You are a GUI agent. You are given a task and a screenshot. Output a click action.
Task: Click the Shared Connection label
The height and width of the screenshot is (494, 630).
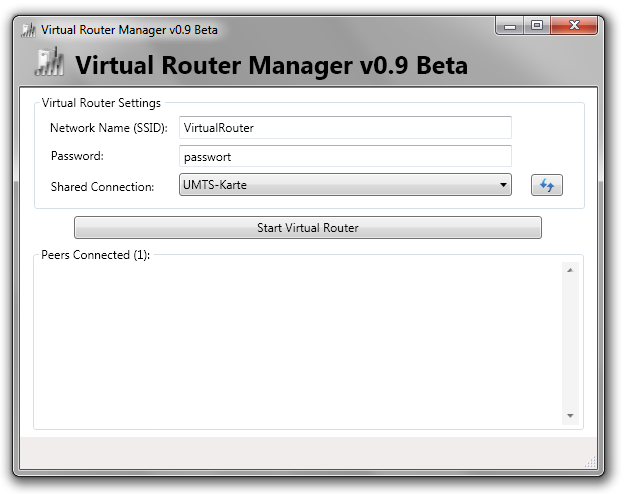click(x=102, y=187)
